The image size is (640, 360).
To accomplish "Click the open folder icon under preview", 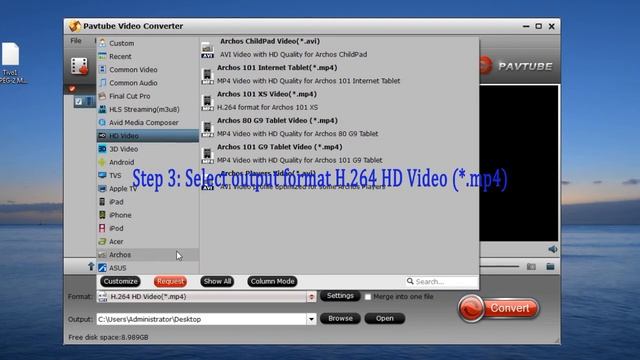I will click(550, 267).
